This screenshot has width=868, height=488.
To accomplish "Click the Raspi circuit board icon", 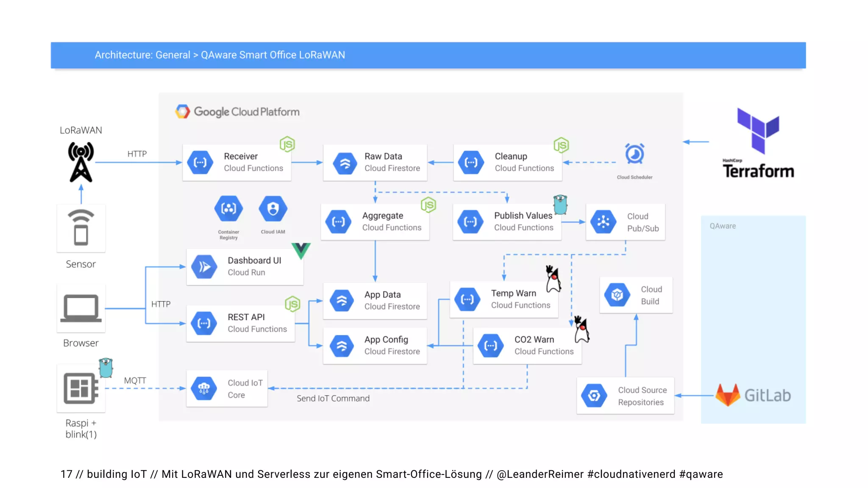I will click(81, 388).
